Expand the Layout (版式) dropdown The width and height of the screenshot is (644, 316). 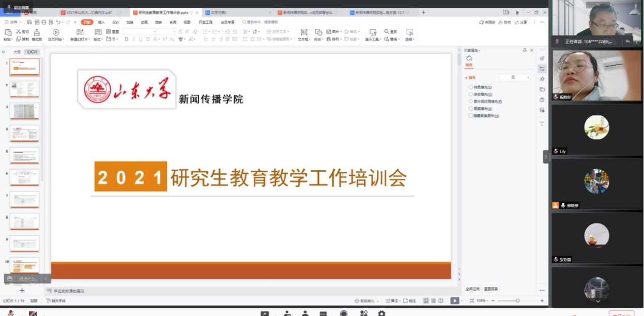tap(98, 39)
